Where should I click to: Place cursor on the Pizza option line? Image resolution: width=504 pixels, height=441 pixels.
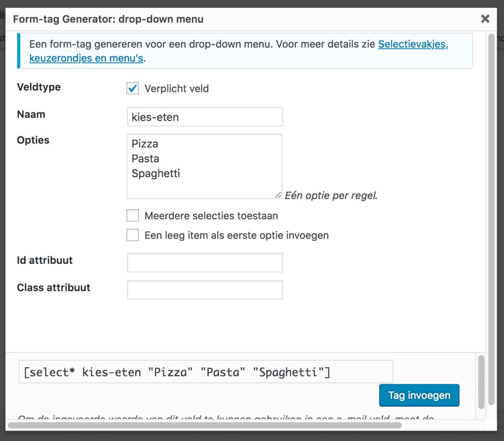[145, 144]
